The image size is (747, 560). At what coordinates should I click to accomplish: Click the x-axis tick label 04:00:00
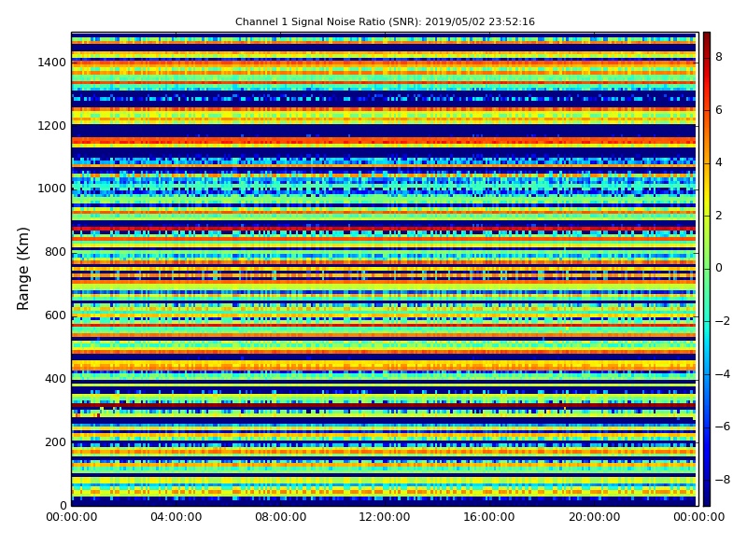point(176,517)
